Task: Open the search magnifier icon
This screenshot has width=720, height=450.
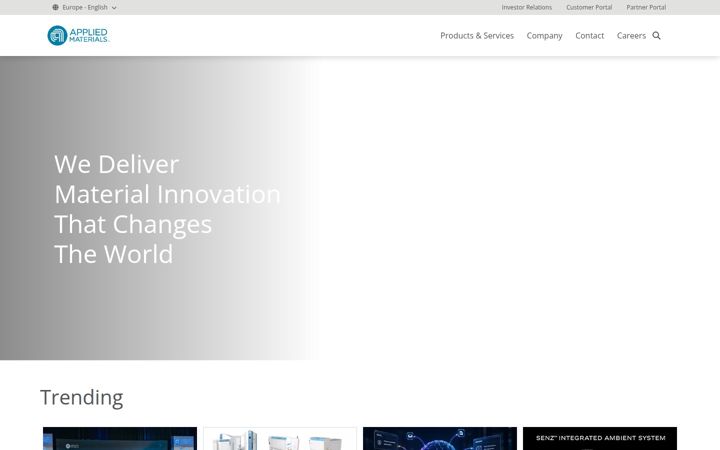Action: tap(656, 36)
